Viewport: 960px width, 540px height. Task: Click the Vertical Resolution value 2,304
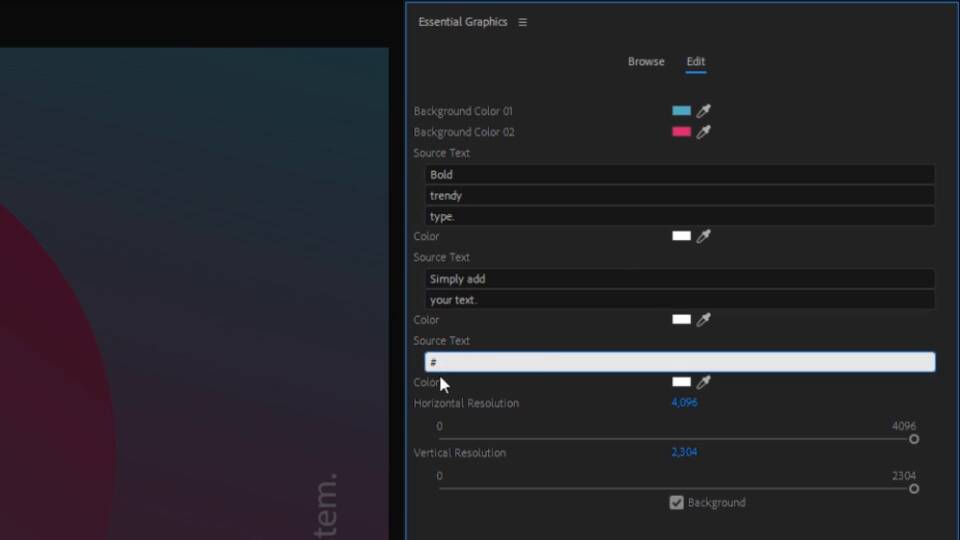(684, 452)
